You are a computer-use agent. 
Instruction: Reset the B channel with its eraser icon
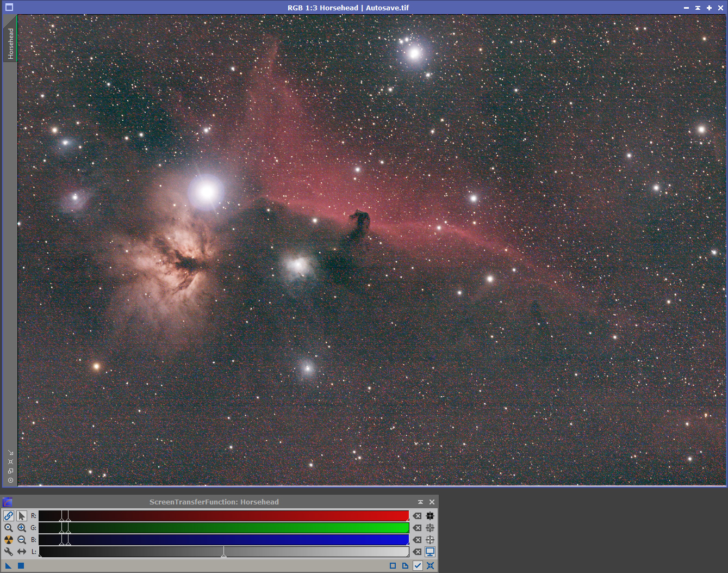point(417,540)
